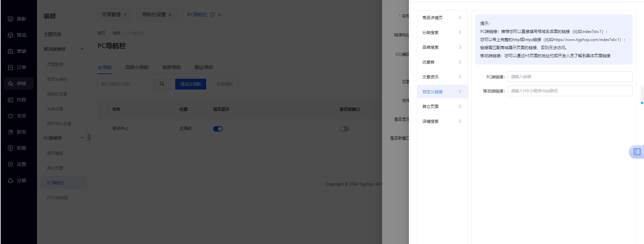Image resolution: width=644 pixels, height=244 pixels.
Task: Focus the 移动端链接 input field
Action: pyautogui.click(x=570, y=91)
